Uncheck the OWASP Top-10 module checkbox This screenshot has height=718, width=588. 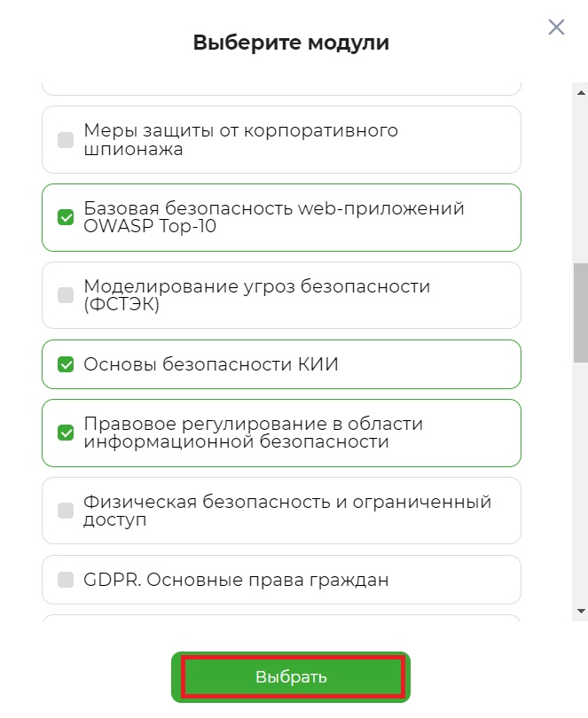click(66, 217)
